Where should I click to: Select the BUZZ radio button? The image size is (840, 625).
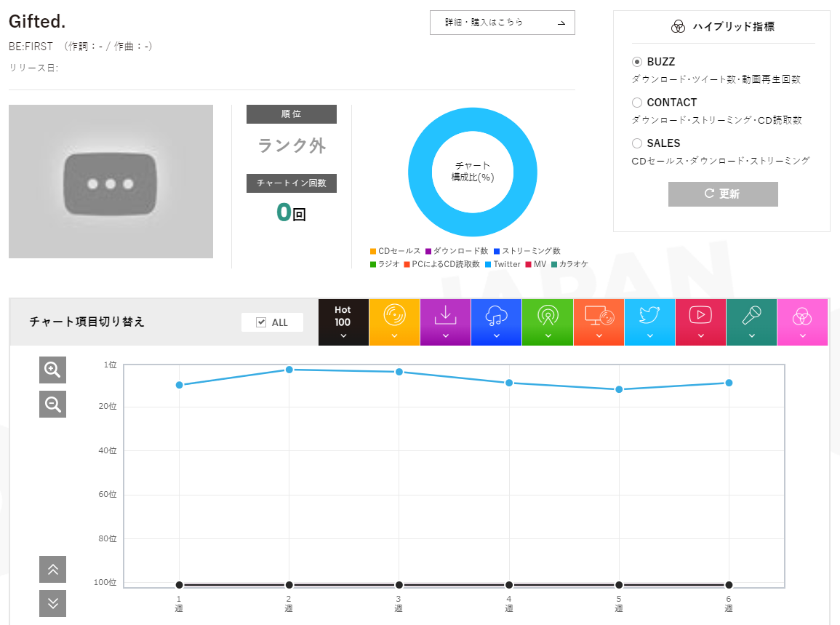[x=637, y=62]
